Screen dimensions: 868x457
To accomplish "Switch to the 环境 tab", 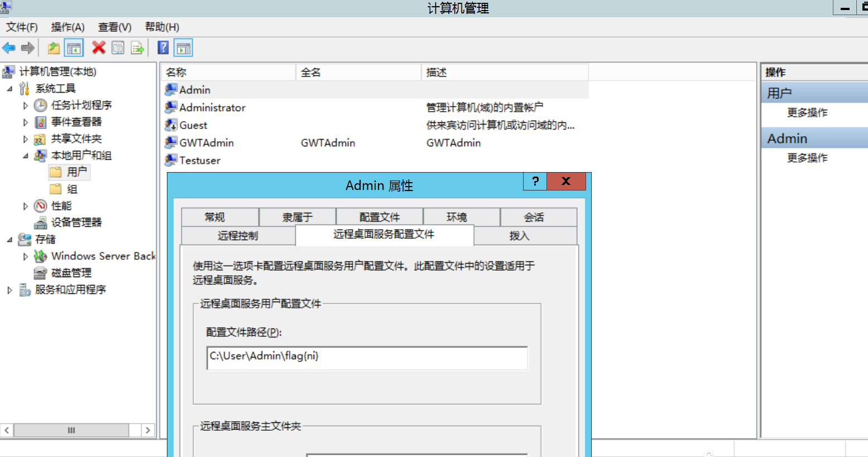I will 462,217.
